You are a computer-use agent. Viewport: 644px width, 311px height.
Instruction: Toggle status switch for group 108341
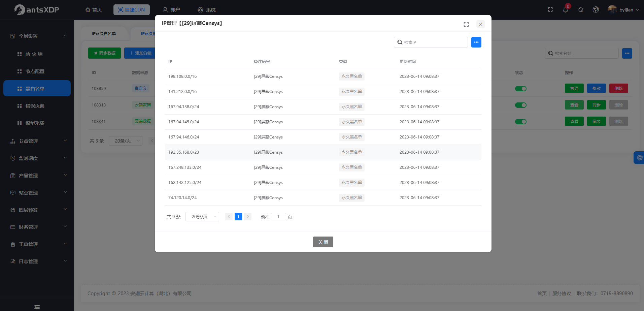point(521,122)
